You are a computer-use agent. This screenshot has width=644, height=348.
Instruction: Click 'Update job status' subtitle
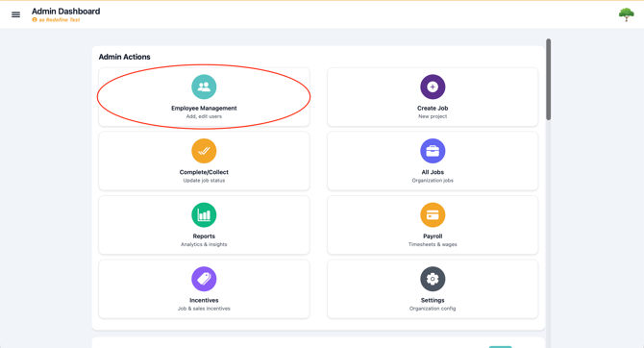(x=204, y=181)
